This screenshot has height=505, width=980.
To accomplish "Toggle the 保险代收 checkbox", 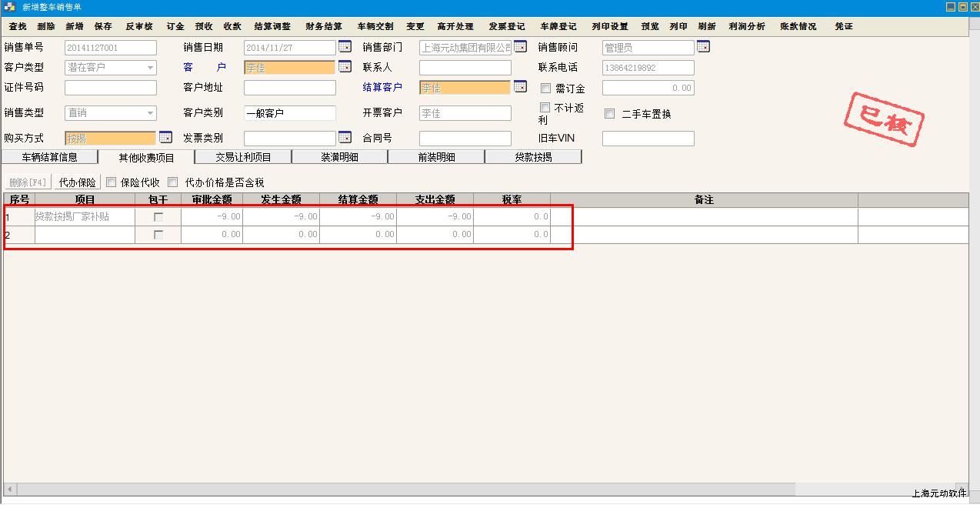I will pos(112,182).
